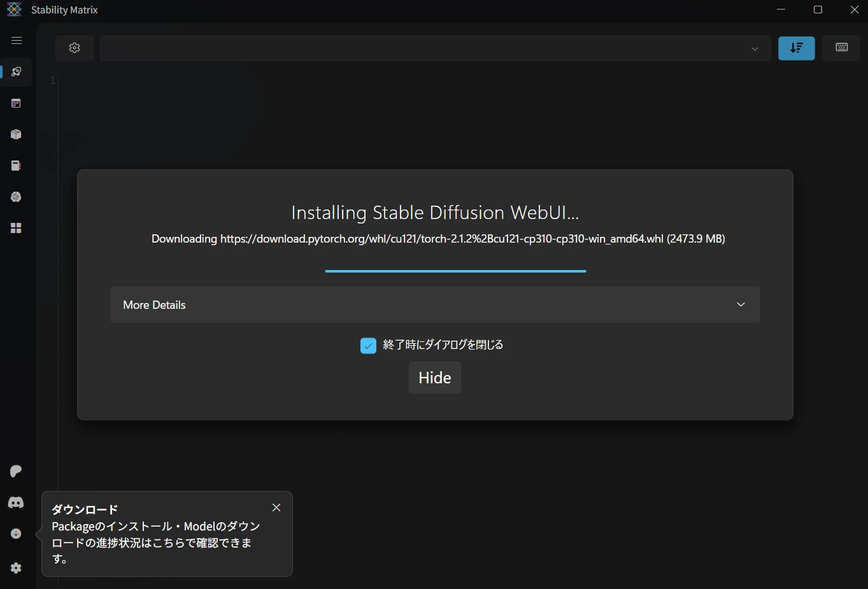868x589 pixels.
Task: Close the ダウンロード tooltip
Action: (276, 507)
